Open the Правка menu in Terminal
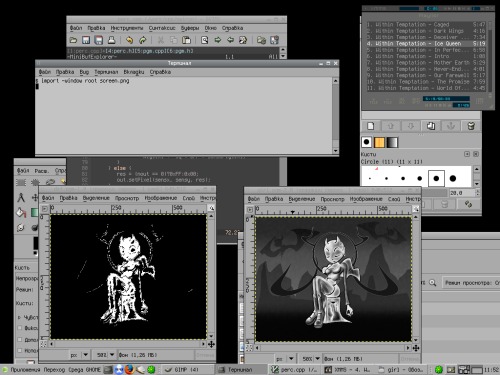The image size is (500, 375). pos(65,72)
